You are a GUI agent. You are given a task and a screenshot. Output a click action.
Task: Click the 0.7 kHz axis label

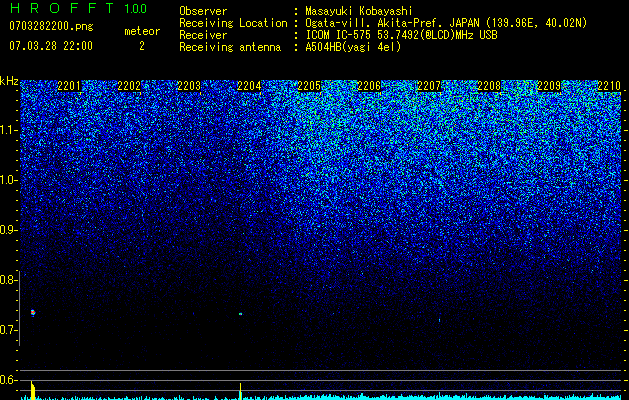tap(8, 330)
